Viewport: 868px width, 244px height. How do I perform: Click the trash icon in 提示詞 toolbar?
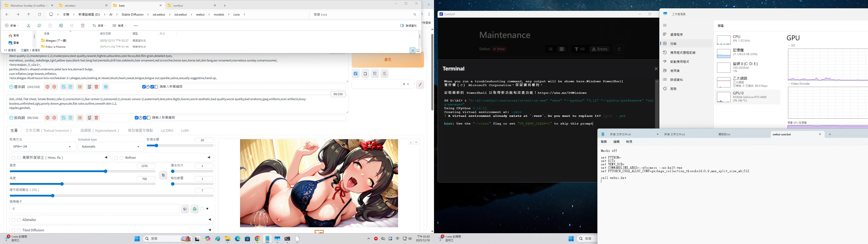pos(96,87)
